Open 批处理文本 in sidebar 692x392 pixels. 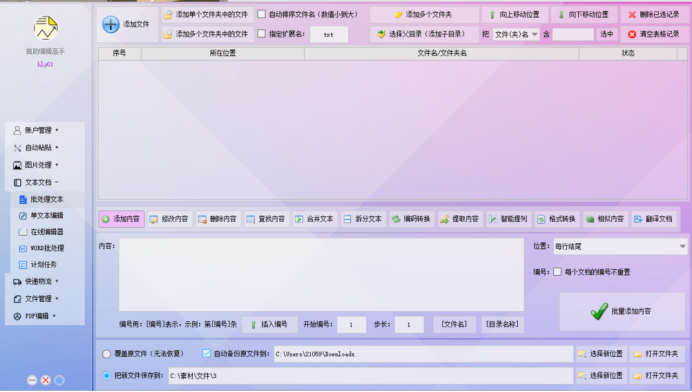point(47,200)
